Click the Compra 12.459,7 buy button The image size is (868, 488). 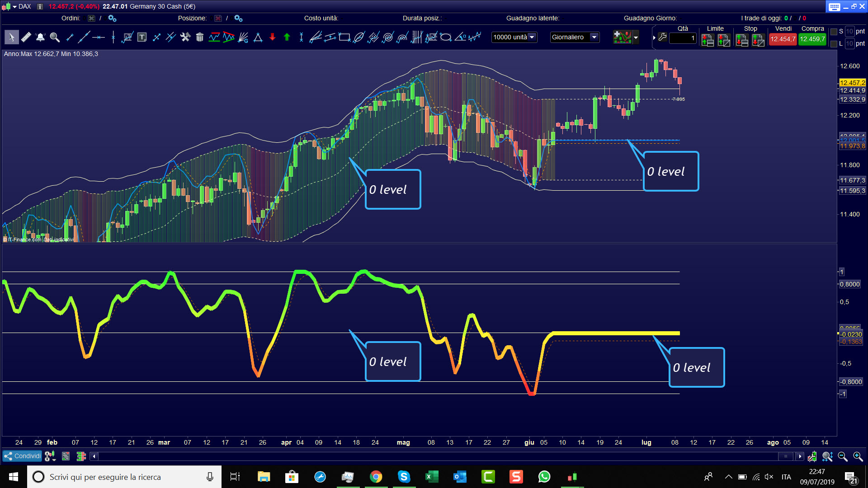(812, 39)
